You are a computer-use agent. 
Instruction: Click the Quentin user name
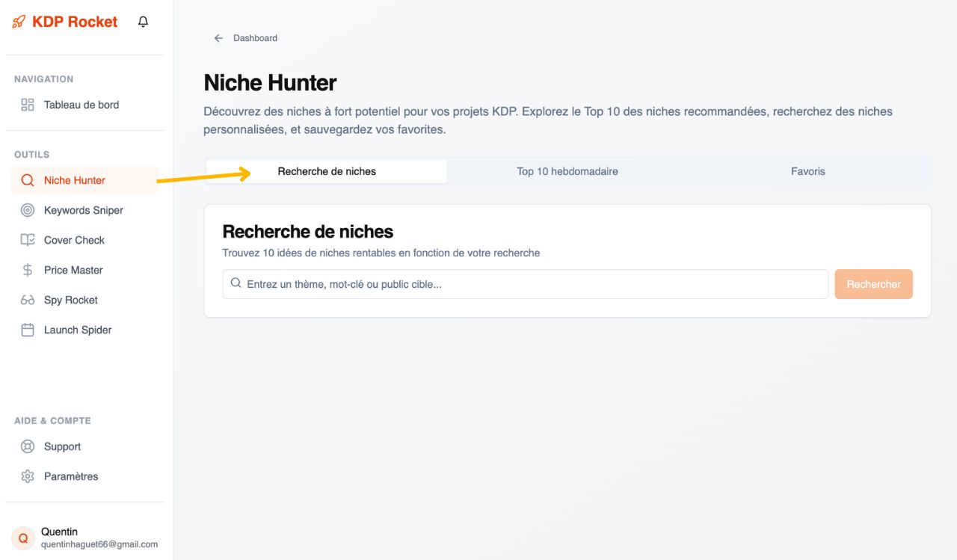pyautogui.click(x=59, y=532)
